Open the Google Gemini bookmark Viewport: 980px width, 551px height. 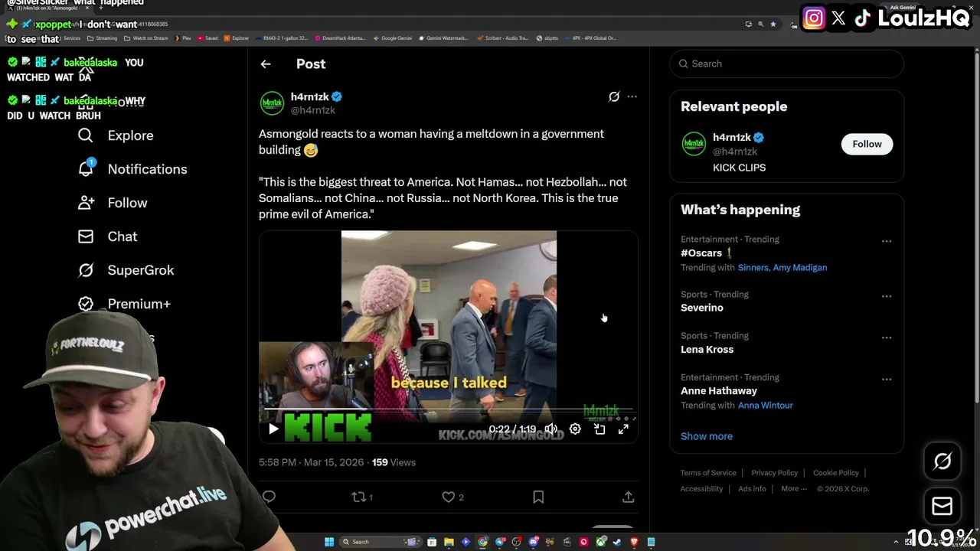point(393,38)
